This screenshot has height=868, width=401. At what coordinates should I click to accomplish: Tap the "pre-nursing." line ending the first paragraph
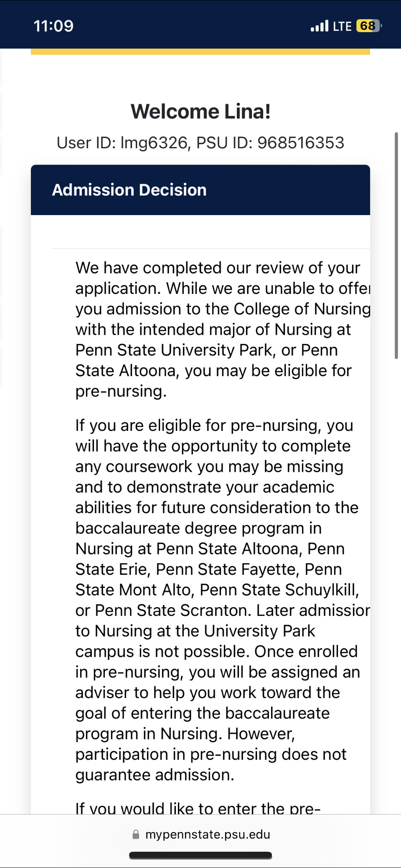click(x=121, y=391)
